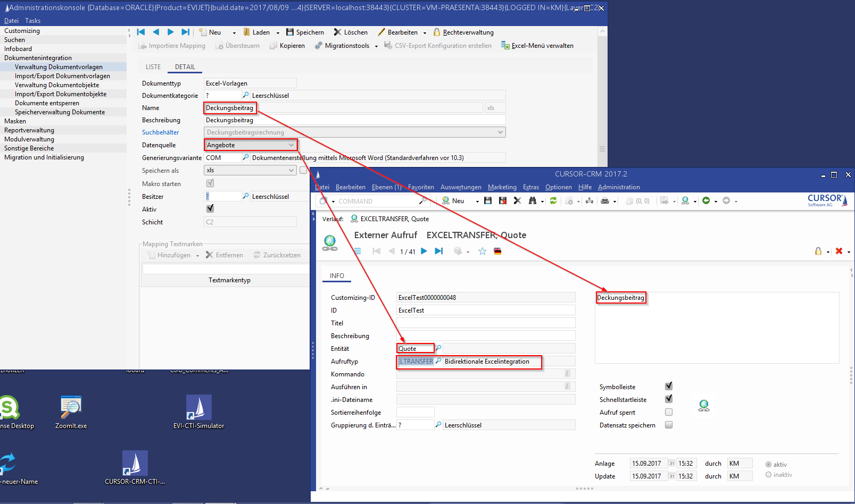Enable the Aufruf sperrt checkbox

669,412
